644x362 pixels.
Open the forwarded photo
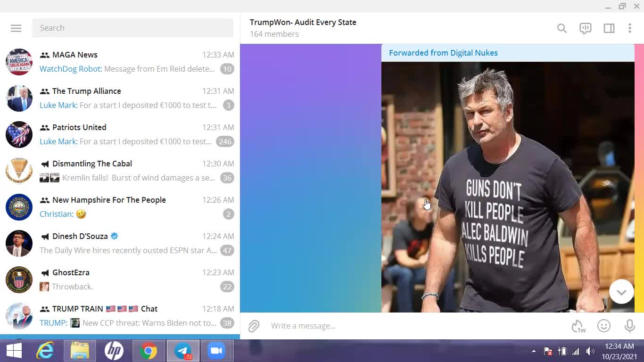click(508, 187)
